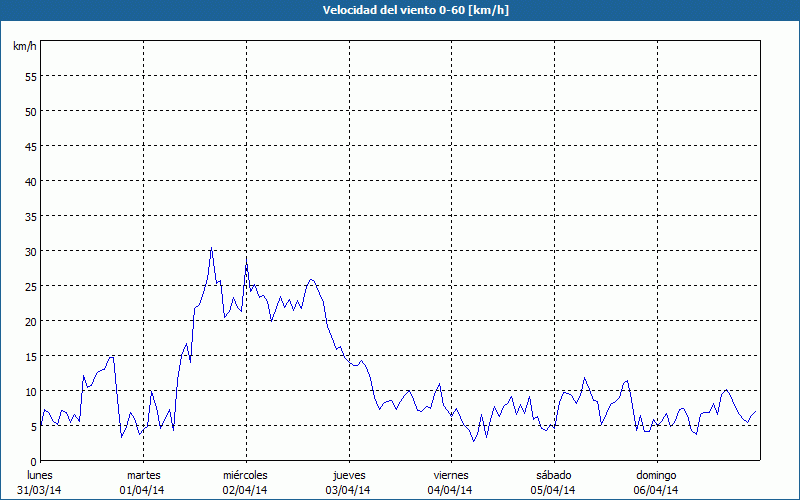The width and height of the screenshot is (800, 500).
Task: Select the 'jueves' day label
Action: [348, 475]
